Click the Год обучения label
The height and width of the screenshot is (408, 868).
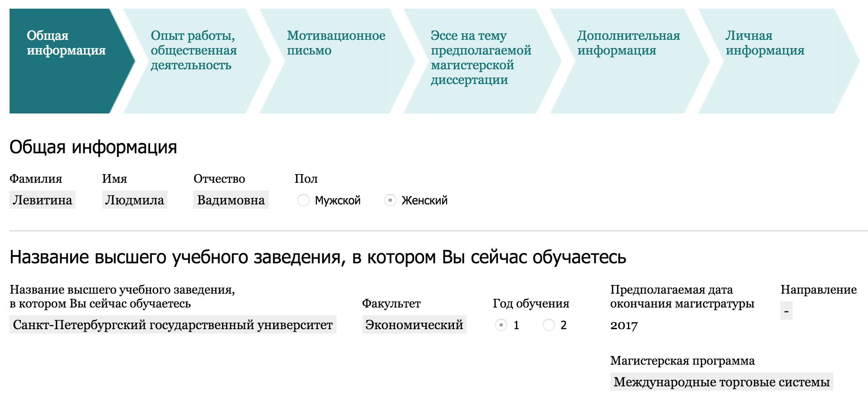coord(531,303)
